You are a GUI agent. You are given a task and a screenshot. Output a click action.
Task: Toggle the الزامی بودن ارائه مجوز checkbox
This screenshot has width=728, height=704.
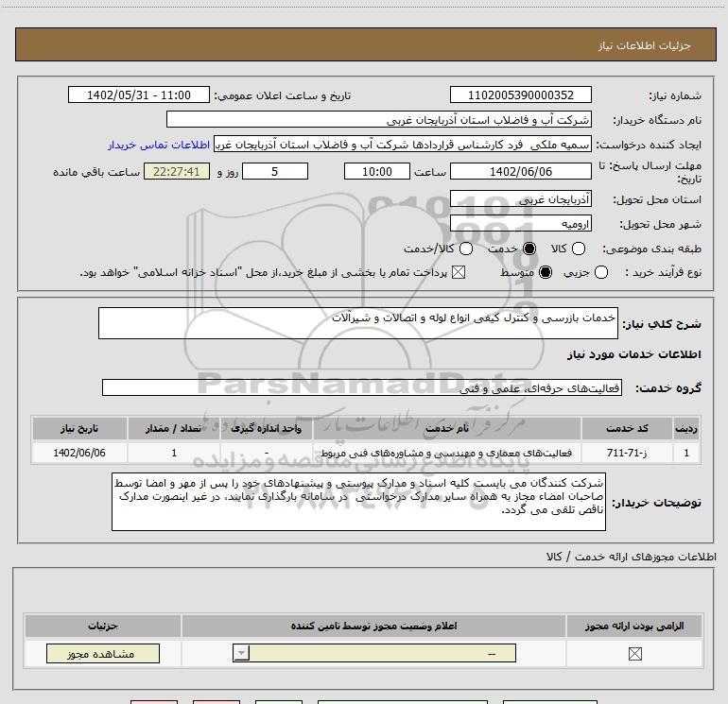pyautogui.click(x=634, y=654)
